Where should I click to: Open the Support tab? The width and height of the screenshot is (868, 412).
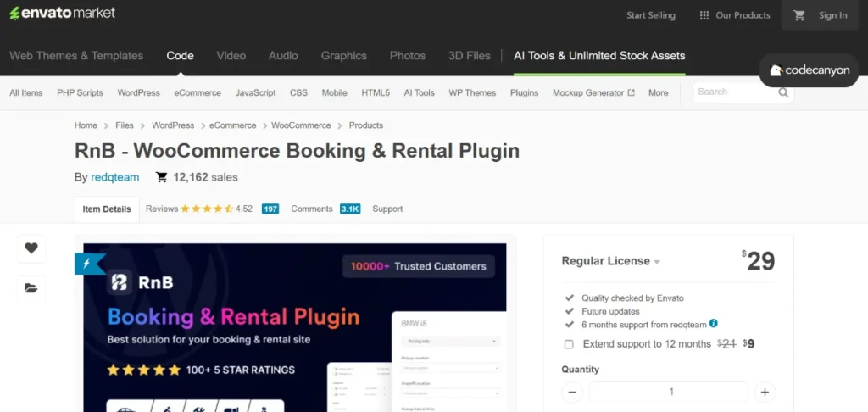pos(387,209)
